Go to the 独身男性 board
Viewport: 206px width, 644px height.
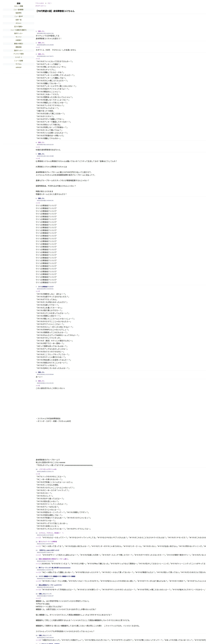18,13
